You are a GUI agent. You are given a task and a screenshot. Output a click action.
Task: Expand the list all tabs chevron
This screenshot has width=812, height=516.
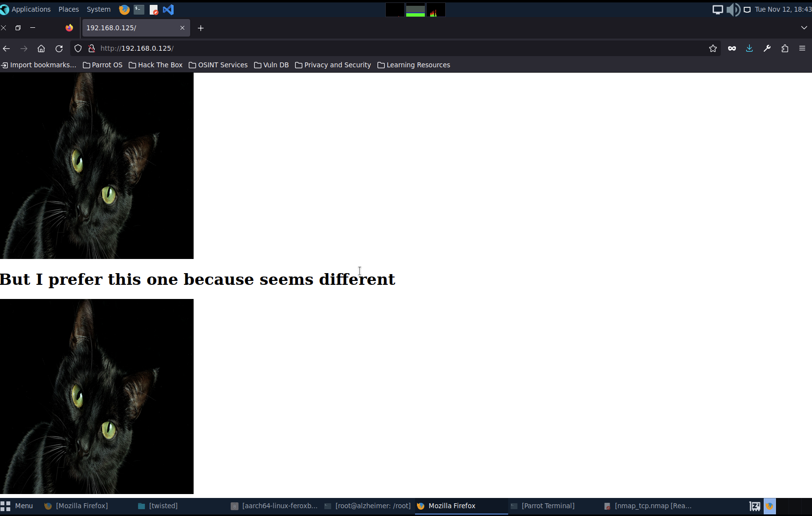(804, 28)
